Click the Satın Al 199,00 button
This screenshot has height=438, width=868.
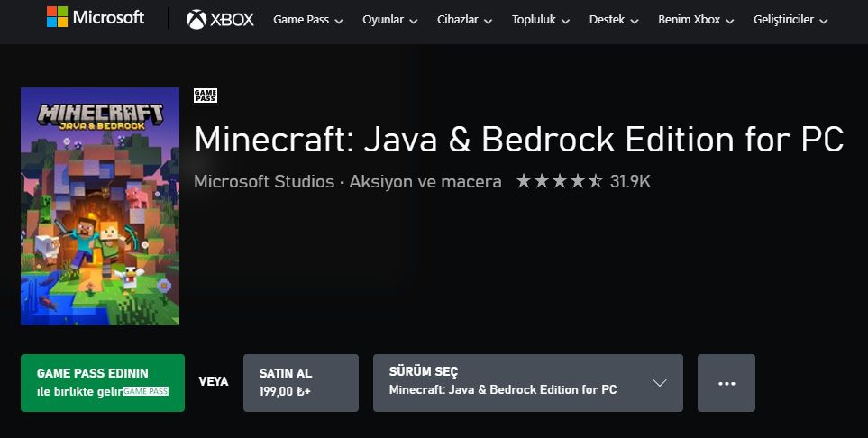(300, 383)
